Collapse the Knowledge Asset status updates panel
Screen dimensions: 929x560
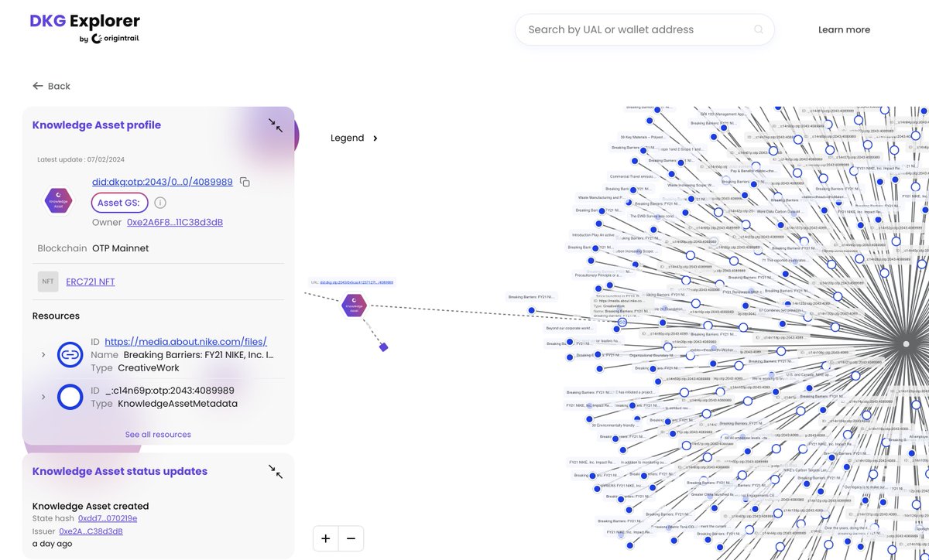pos(276,471)
